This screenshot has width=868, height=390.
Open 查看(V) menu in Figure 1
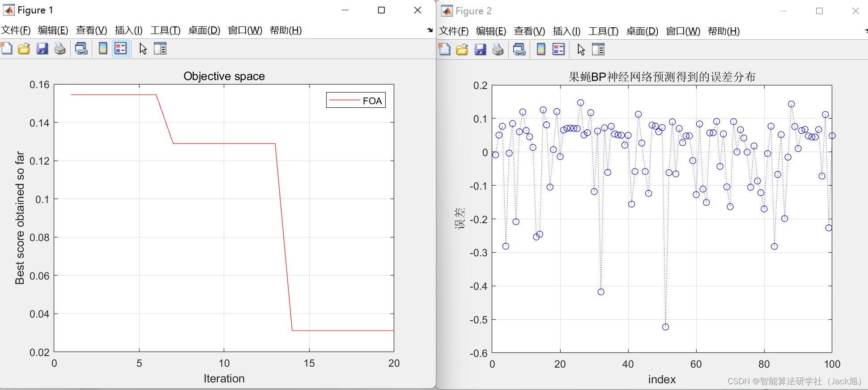pyautogui.click(x=92, y=30)
